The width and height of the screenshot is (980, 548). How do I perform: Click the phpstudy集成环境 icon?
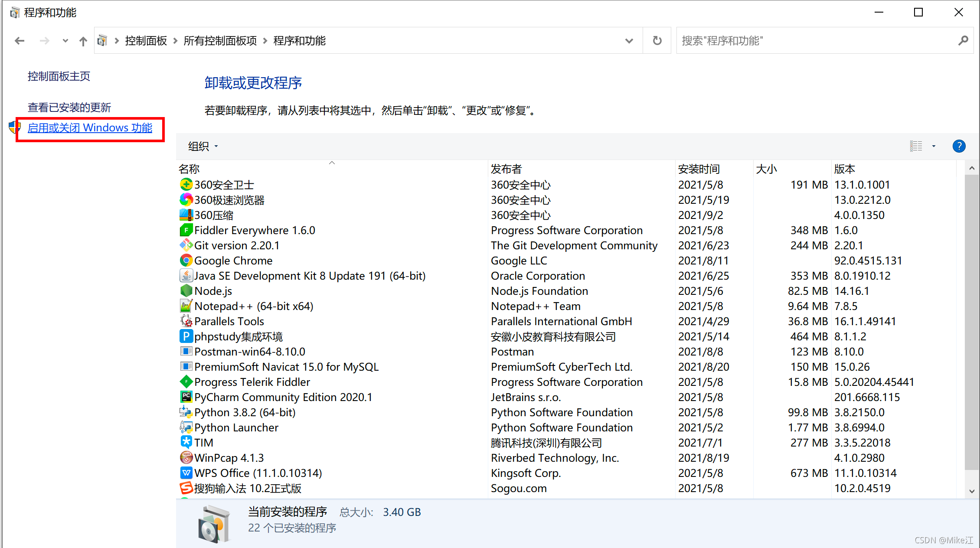(186, 336)
